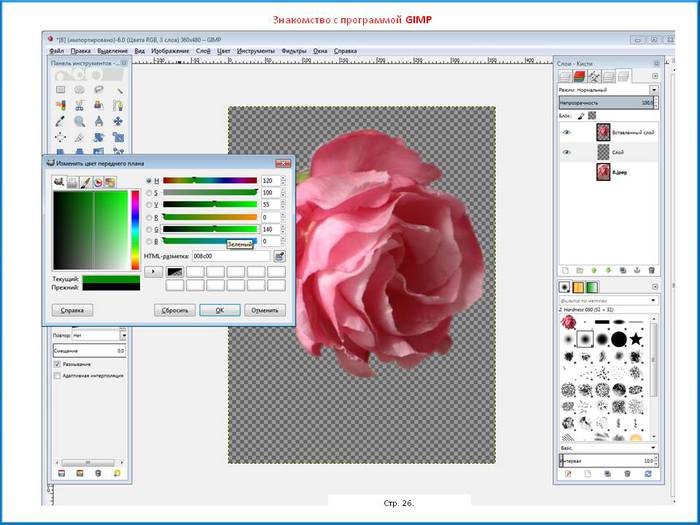The image size is (700, 525).
Task: Select the Move tool
Action: click(x=118, y=121)
